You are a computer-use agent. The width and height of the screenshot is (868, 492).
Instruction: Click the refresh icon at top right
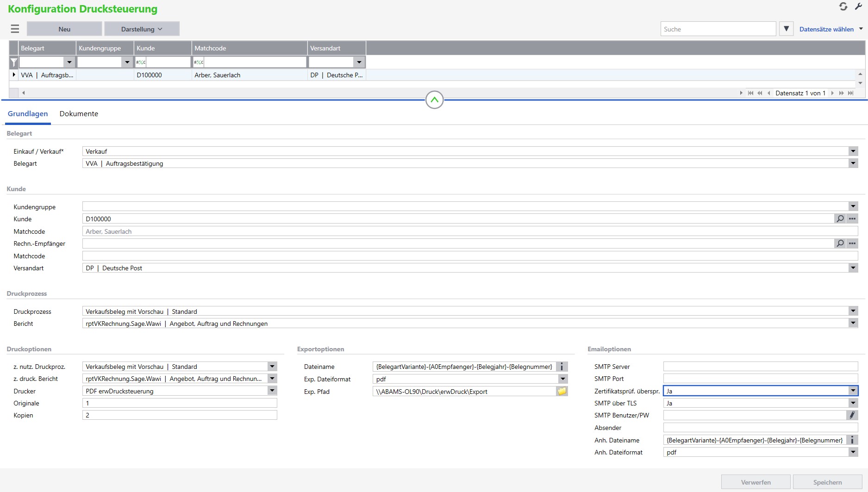(x=843, y=6)
